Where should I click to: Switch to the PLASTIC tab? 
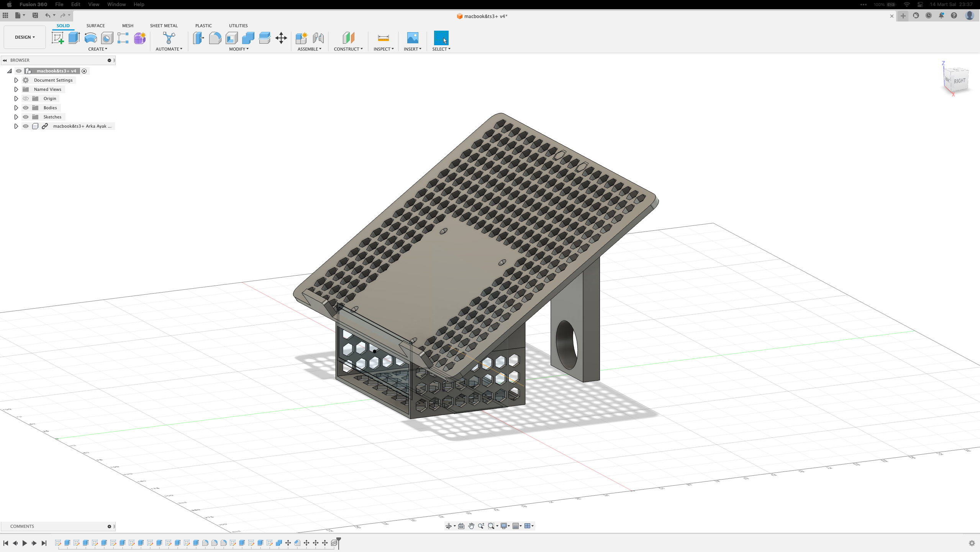[x=203, y=26]
